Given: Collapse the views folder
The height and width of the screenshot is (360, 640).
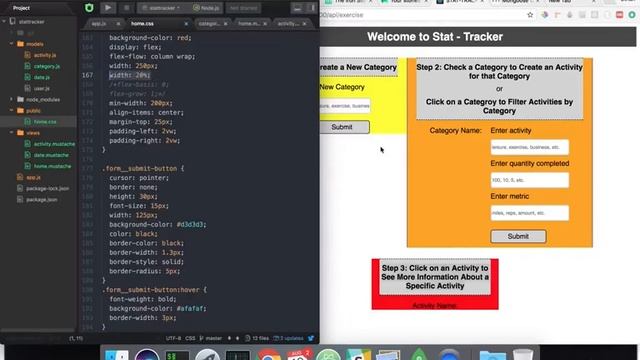Looking at the screenshot, I should (12, 133).
